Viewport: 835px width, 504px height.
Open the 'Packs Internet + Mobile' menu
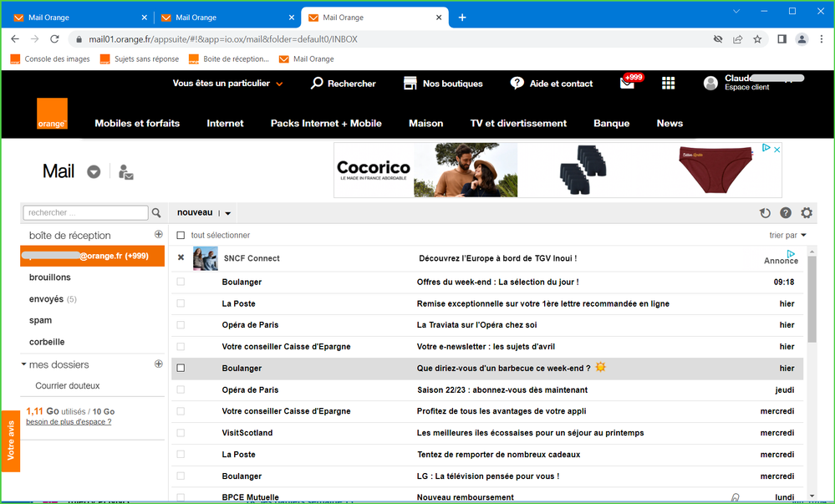[326, 123]
